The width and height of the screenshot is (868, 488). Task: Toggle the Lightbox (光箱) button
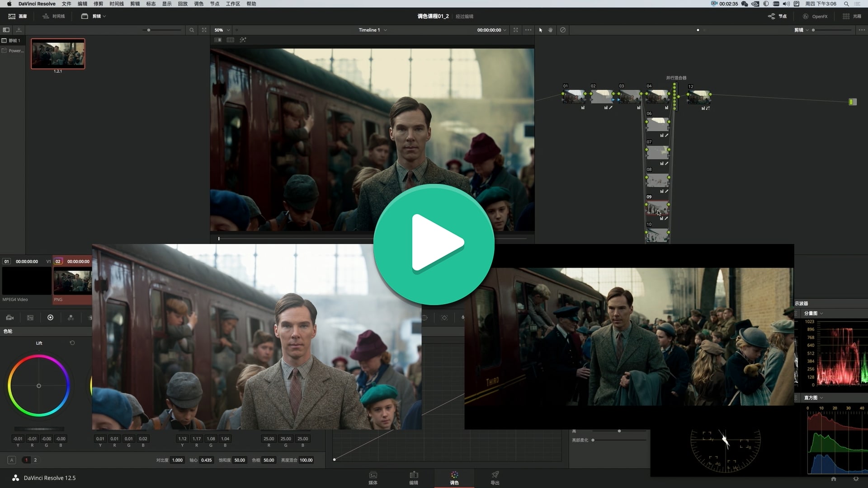852,16
